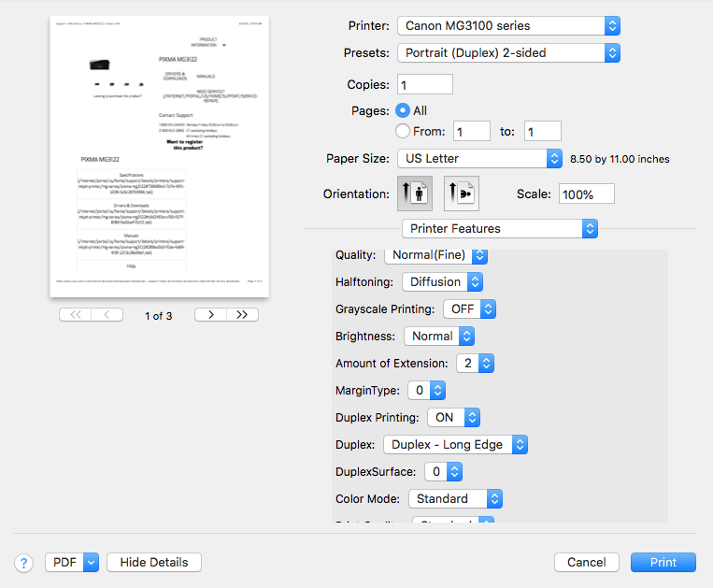The height and width of the screenshot is (588, 713).
Task: Click the '1 of 3' page indicator
Action: pos(159,316)
